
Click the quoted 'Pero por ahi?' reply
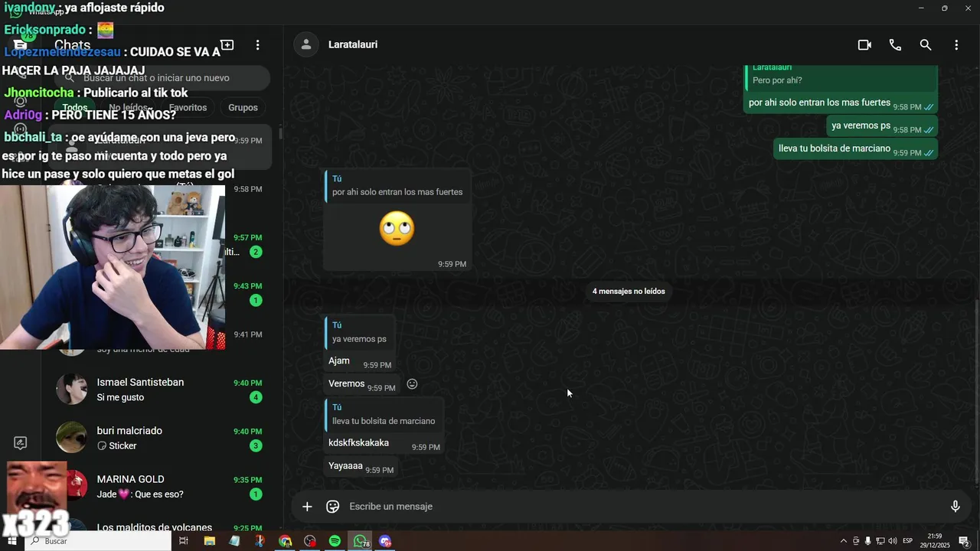pos(841,77)
